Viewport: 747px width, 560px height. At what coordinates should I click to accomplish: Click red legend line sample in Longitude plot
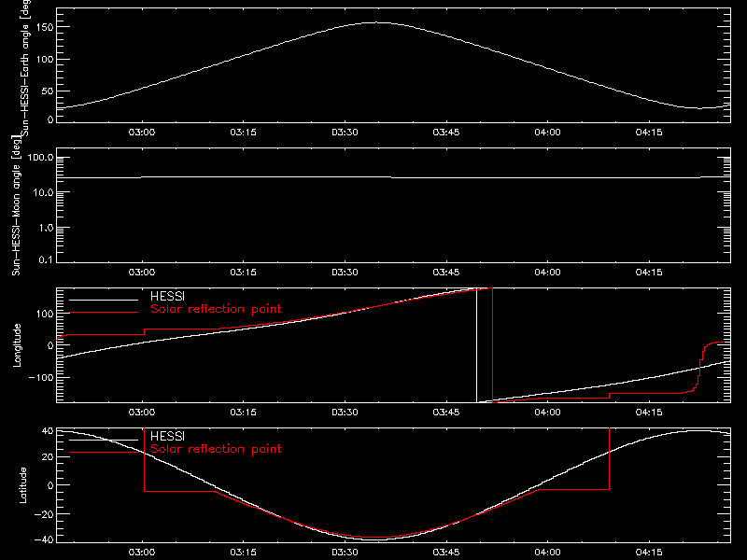point(104,313)
